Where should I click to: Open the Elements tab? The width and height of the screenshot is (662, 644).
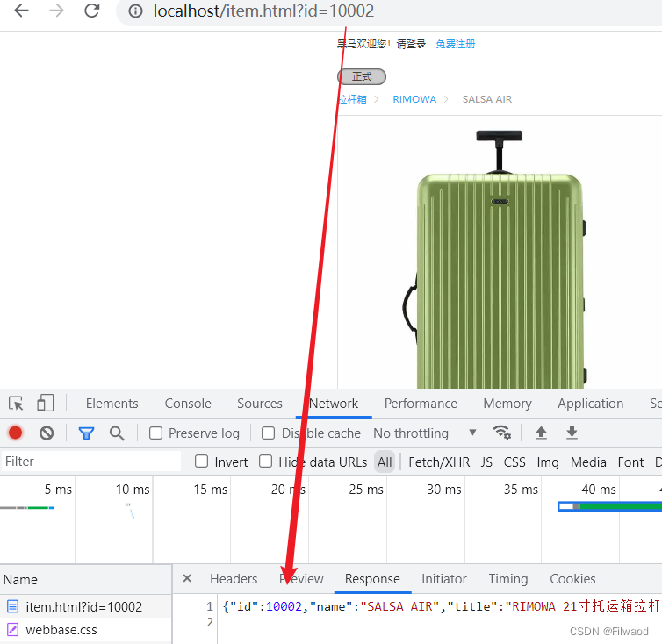(112, 404)
